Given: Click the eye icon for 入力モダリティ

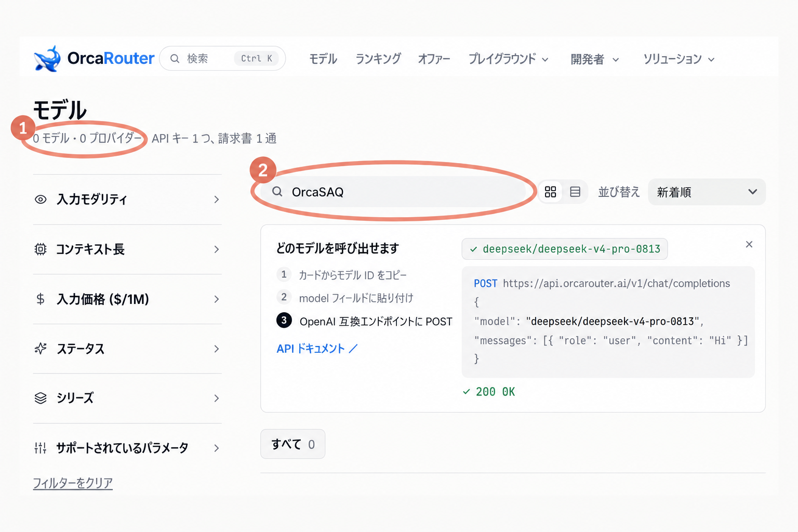Looking at the screenshot, I should pyautogui.click(x=41, y=199).
